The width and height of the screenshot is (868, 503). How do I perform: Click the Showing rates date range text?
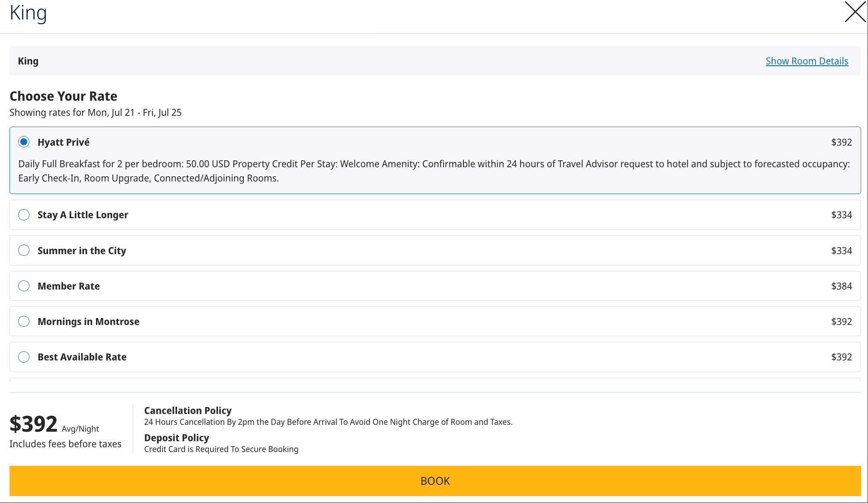coord(96,112)
